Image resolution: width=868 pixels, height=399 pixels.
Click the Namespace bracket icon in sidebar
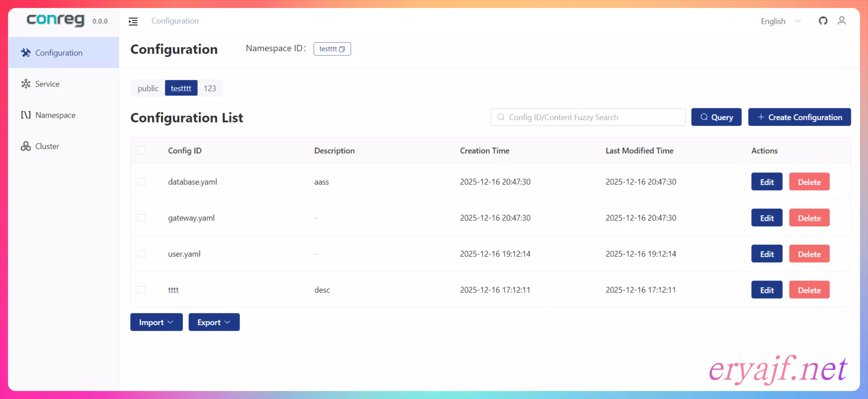[26, 115]
